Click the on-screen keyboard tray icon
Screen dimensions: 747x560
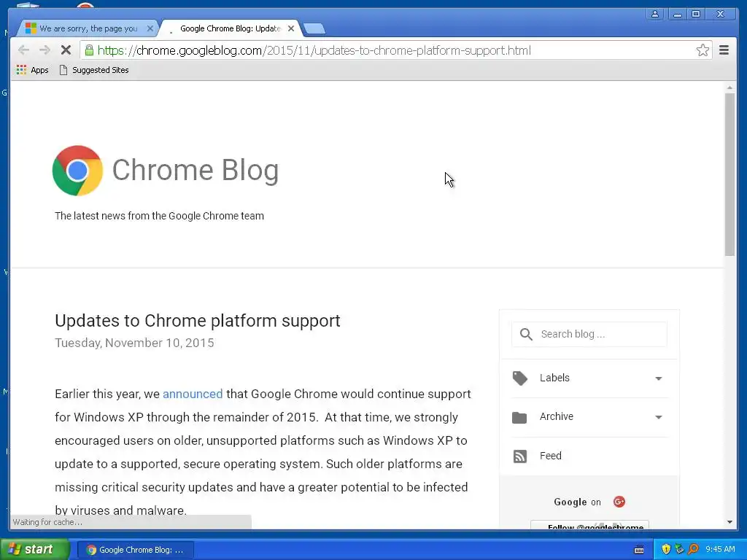click(639, 550)
